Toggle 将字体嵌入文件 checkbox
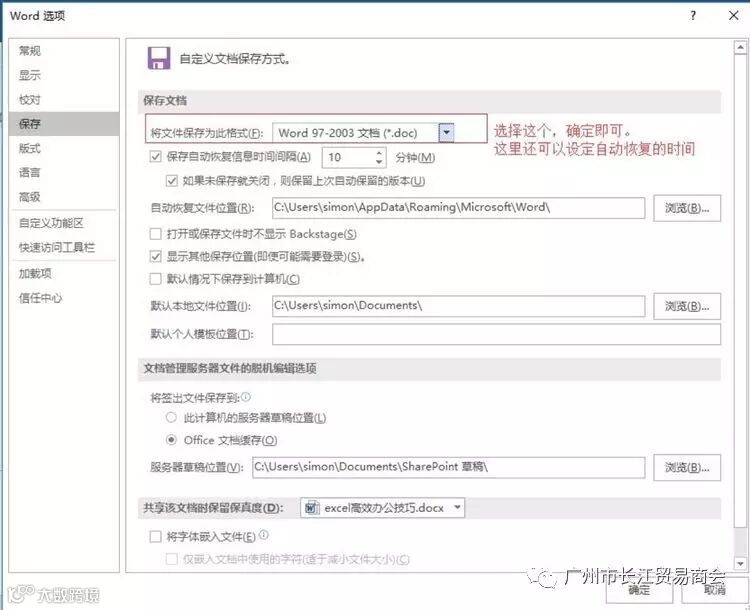The image size is (750, 610). (155, 536)
